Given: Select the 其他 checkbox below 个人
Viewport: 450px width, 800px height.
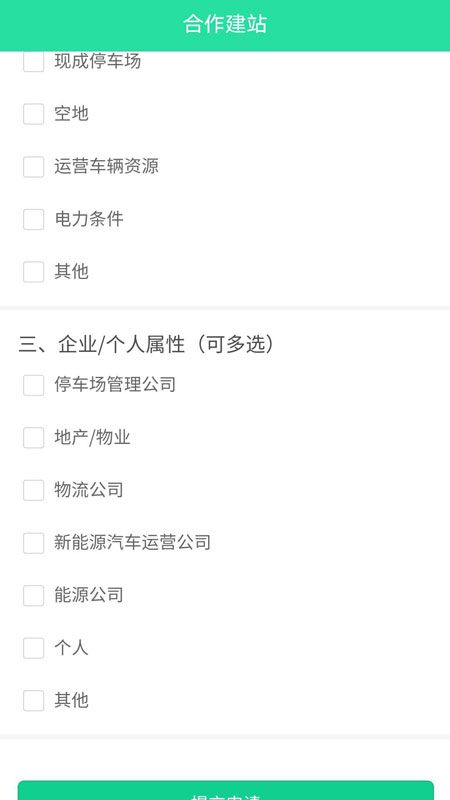Looking at the screenshot, I should pyautogui.click(x=34, y=701).
